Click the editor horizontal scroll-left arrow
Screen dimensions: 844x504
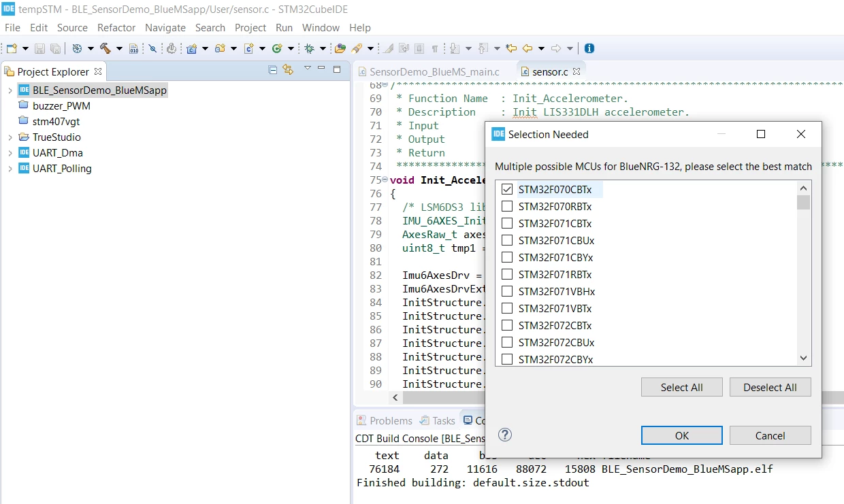(394, 397)
